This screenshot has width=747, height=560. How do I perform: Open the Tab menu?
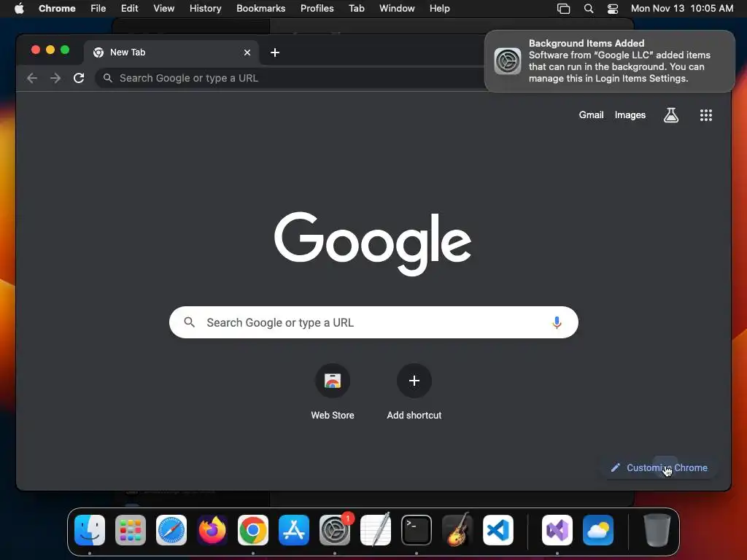click(x=356, y=9)
